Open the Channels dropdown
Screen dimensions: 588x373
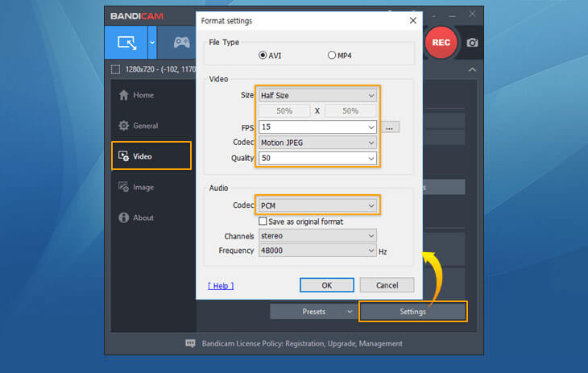[317, 236]
